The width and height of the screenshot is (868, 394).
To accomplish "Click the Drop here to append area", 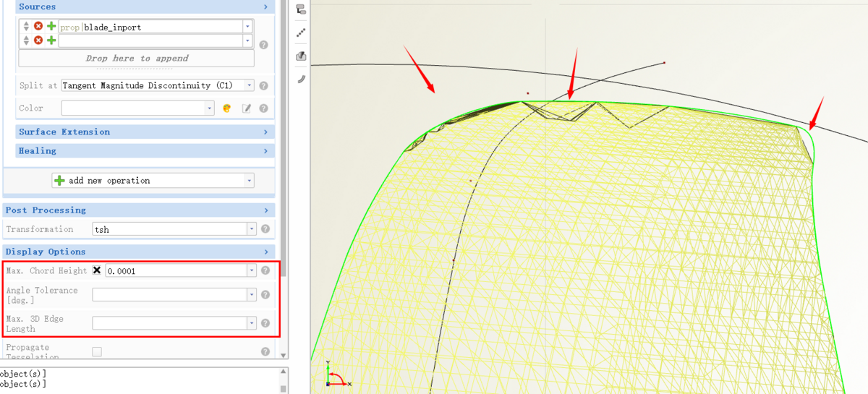I will point(137,58).
